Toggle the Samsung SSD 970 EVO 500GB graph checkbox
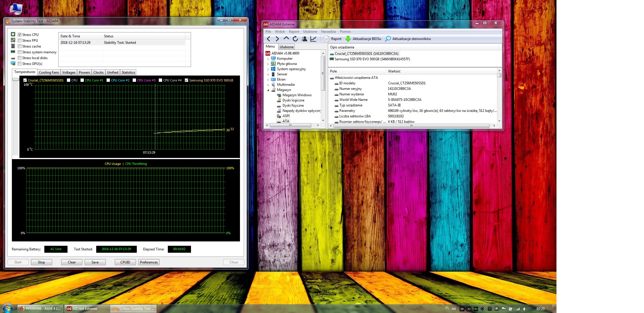 pos(187,80)
